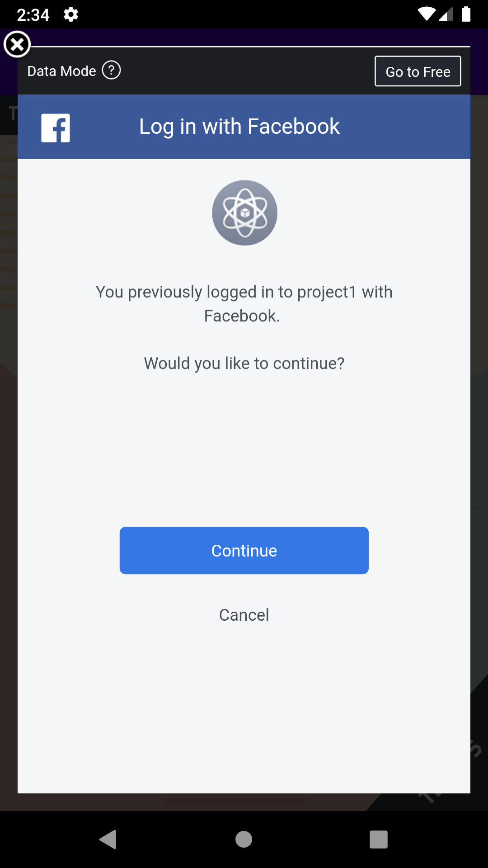Image resolution: width=488 pixels, height=868 pixels.
Task: Open the Data Mode help question mark
Action: tap(112, 71)
